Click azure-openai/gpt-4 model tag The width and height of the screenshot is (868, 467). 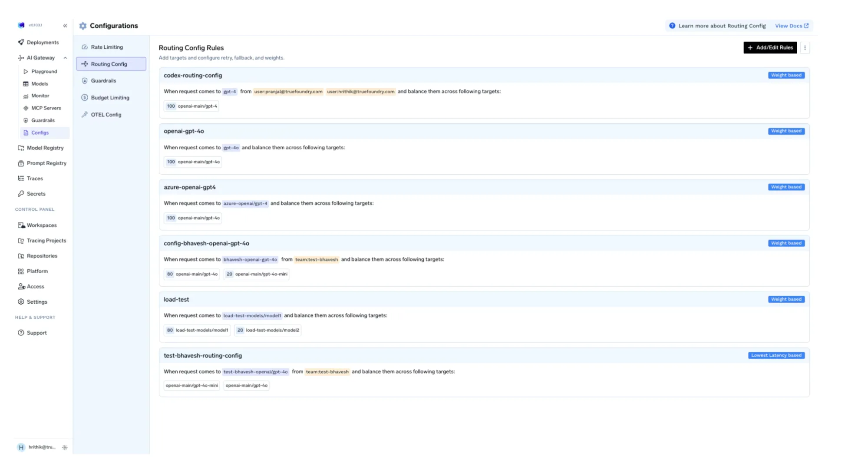[x=245, y=203]
